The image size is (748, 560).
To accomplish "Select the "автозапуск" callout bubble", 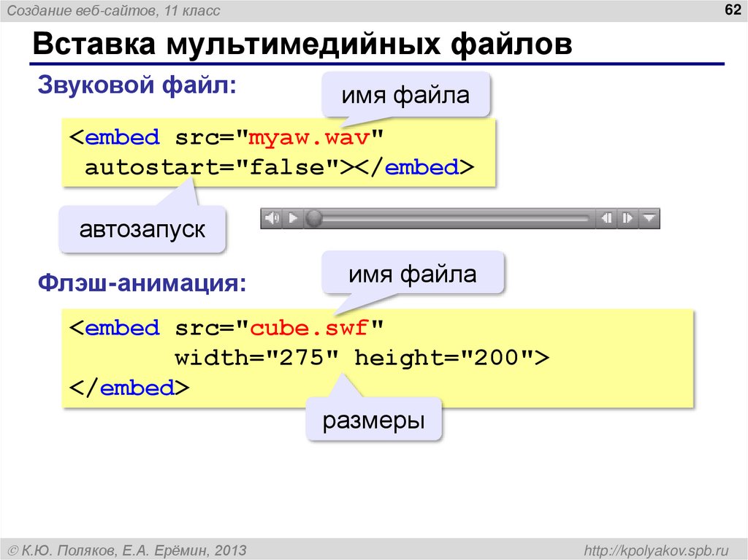I will 142,229.
